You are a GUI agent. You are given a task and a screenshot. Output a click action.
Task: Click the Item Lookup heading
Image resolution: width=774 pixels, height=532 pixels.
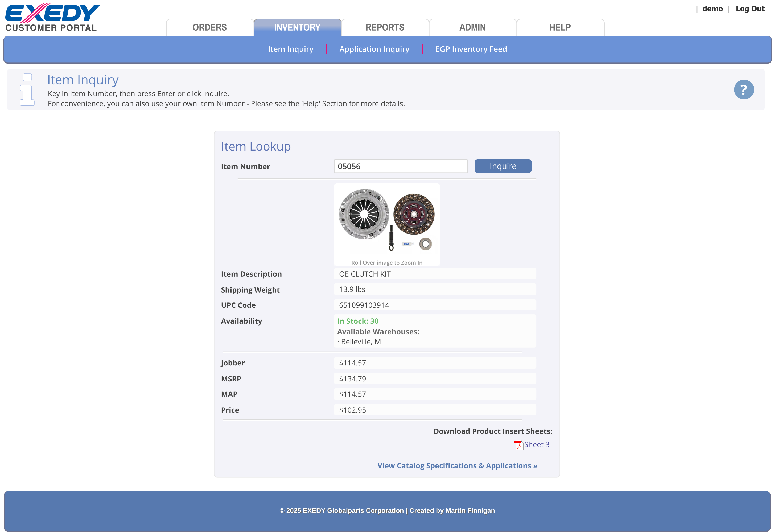(256, 146)
